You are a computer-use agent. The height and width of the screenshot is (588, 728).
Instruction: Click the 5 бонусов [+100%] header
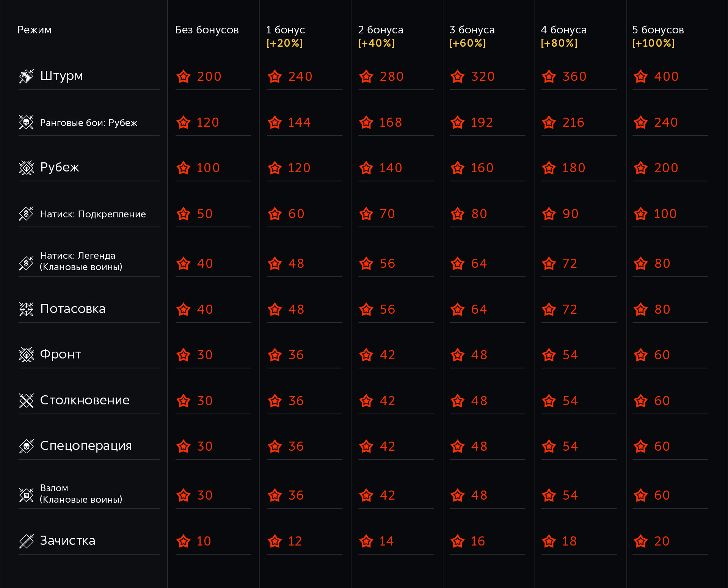click(x=658, y=36)
